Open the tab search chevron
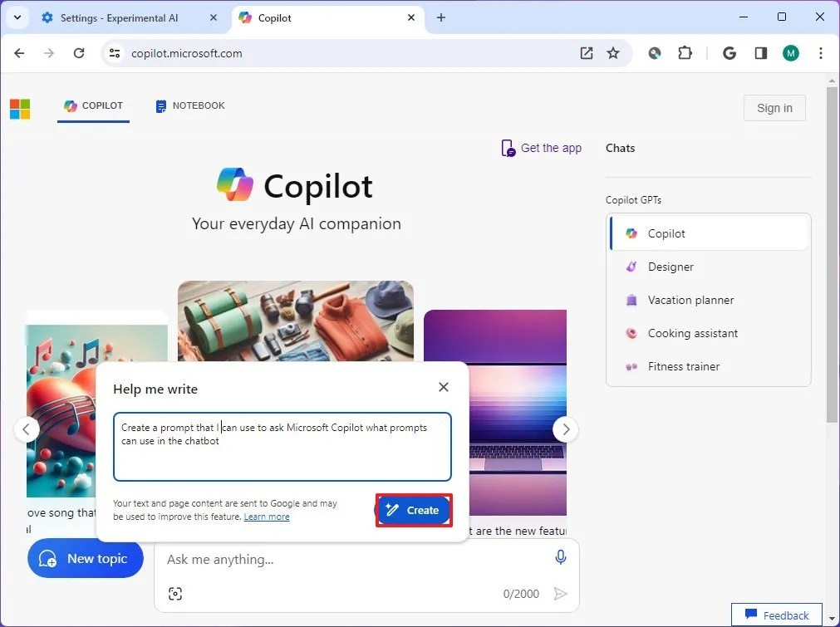The width and height of the screenshot is (840, 627). pyautogui.click(x=17, y=17)
